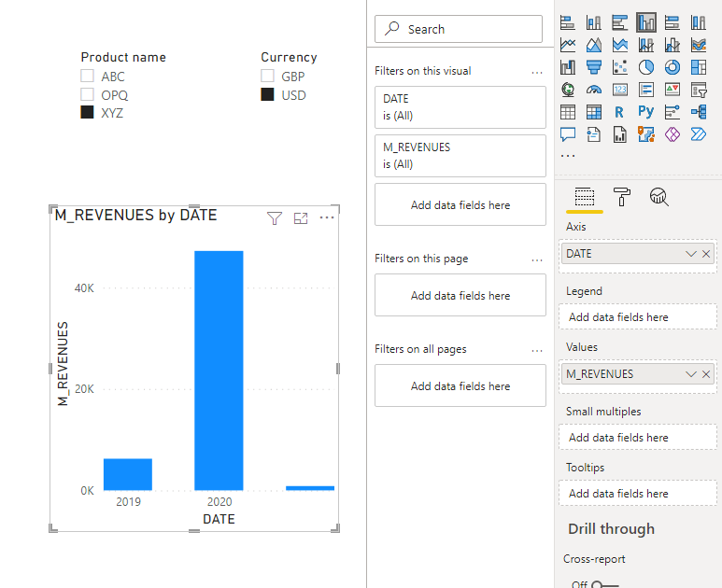Check the GBP currency checkbox
The width and height of the screenshot is (722, 588).
pyautogui.click(x=267, y=76)
